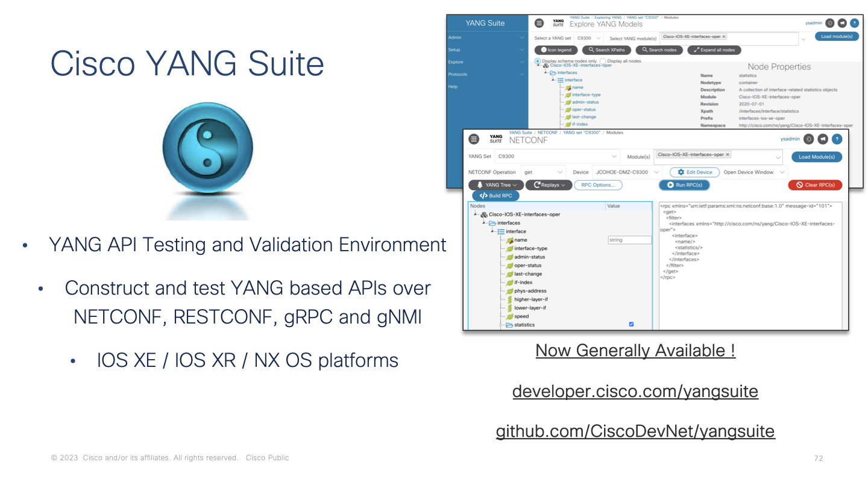Click Load module(s) in Explore YANG Models window
This screenshot has height=488, width=868.
(x=837, y=36)
